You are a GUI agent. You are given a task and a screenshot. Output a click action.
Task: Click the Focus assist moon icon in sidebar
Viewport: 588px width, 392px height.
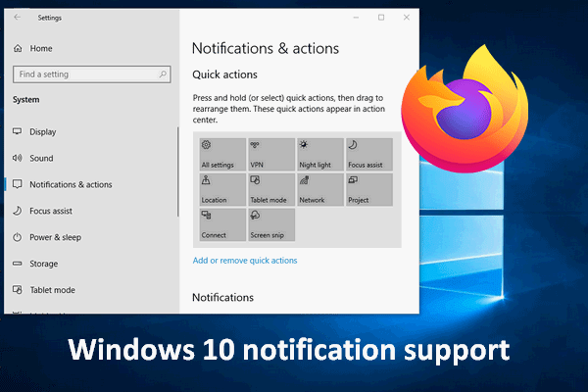point(18,211)
